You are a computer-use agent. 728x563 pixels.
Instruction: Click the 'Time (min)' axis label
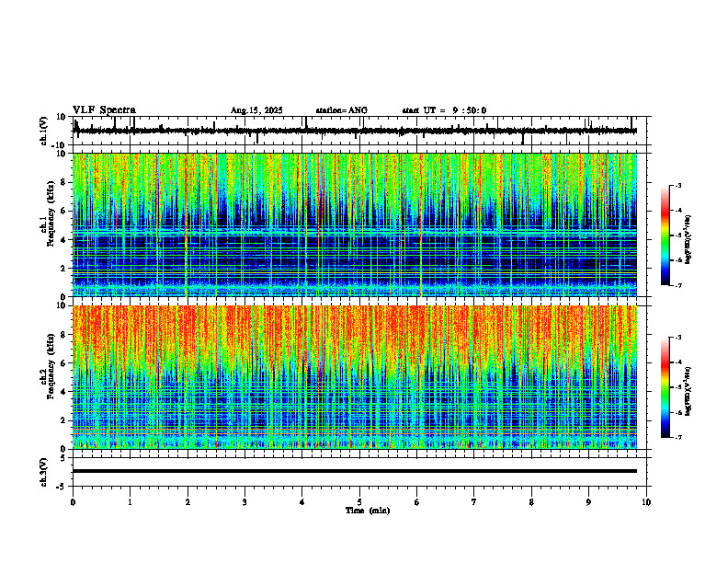pyautogui.click(x=368, y=511)
